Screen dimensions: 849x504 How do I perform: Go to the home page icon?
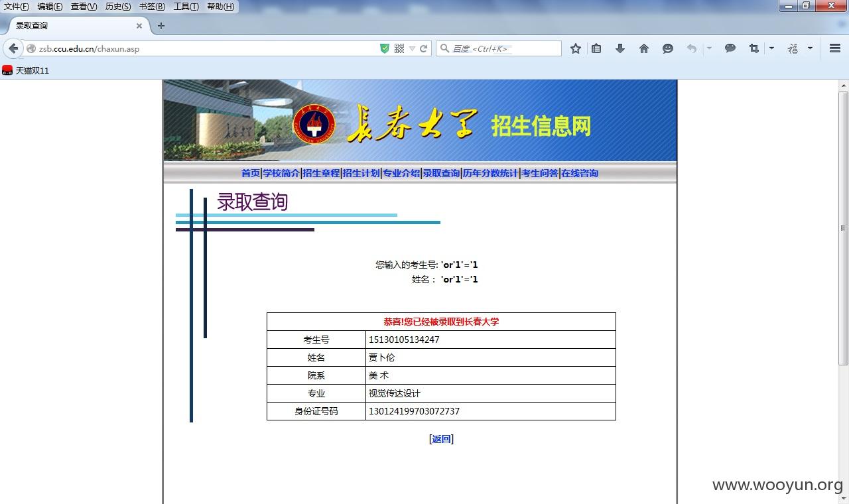pyautogui.click(x=644, y=48)
